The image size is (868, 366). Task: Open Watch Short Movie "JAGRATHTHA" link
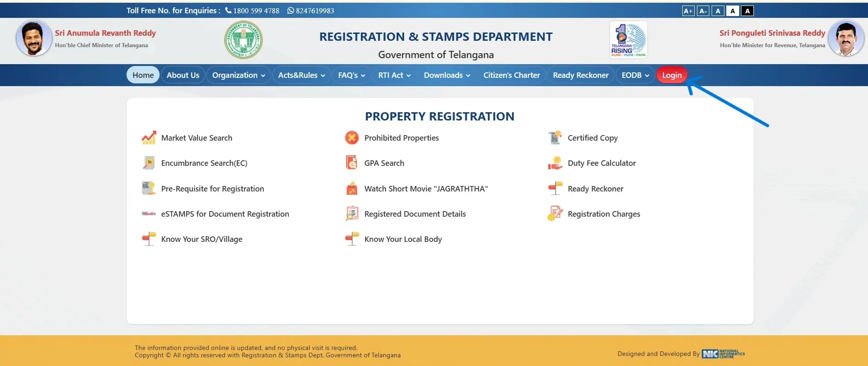click(426, 189)
